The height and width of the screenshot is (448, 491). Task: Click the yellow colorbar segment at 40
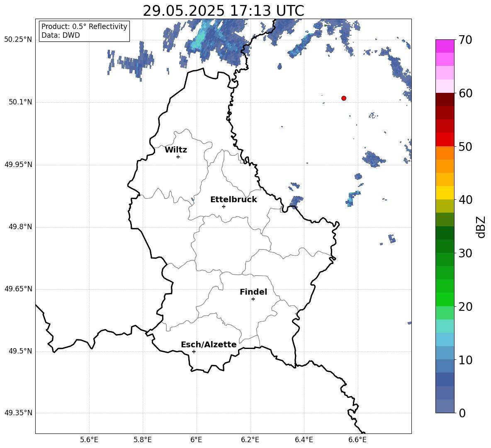[445, 193]
